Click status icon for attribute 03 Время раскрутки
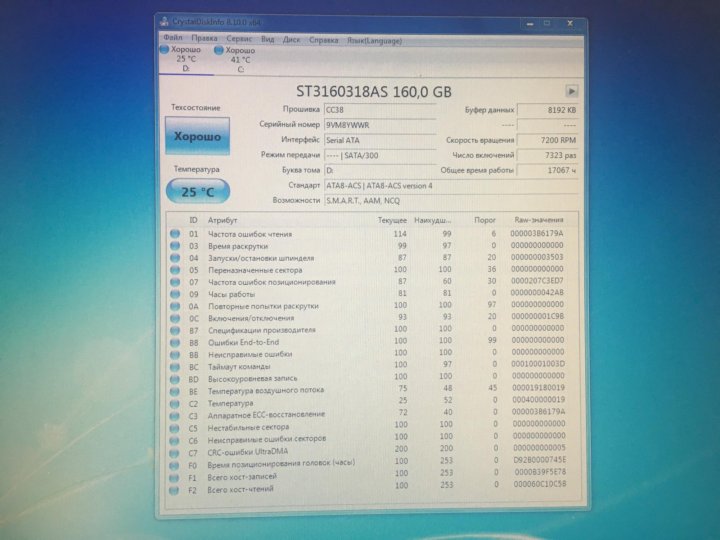 pos(175,246)
